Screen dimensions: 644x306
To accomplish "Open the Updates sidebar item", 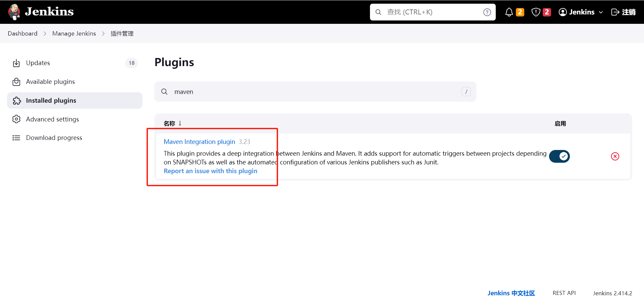I will coord(75,63).
